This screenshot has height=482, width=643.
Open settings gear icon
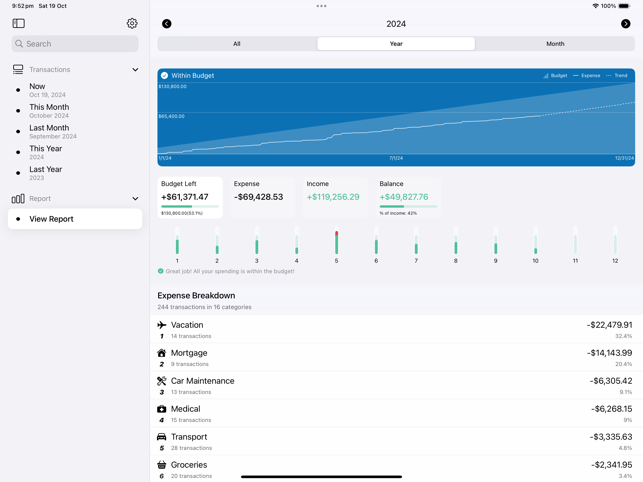[132, 23]
